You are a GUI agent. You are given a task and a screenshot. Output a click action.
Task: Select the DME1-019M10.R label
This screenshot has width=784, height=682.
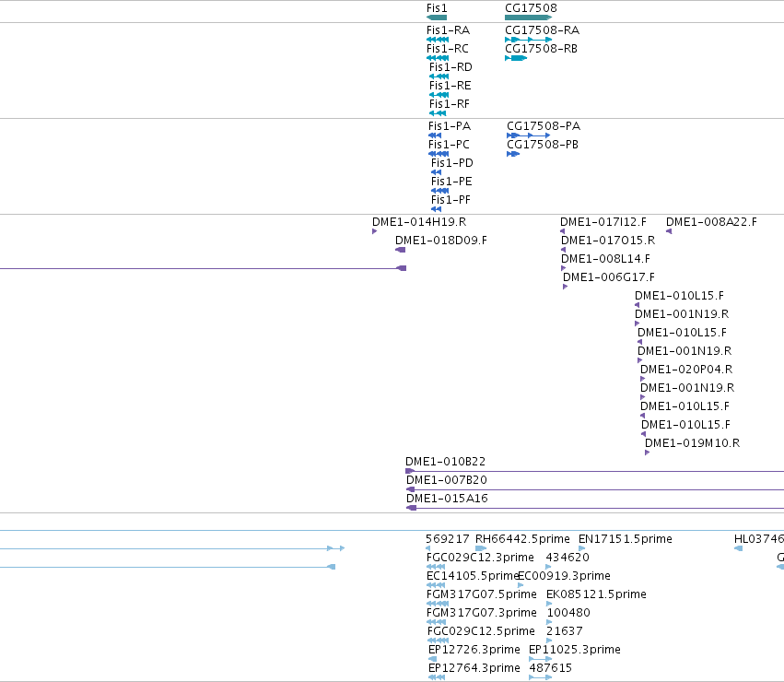pyautogui.click(x=693, y=442)
